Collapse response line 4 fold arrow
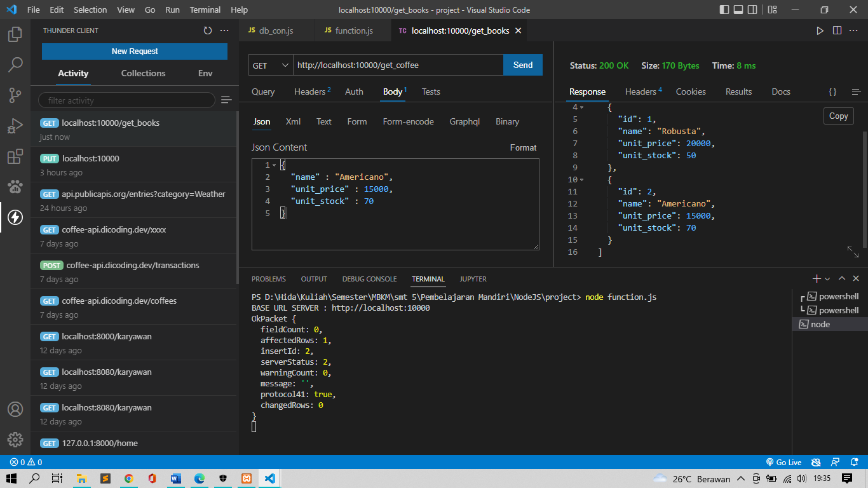Image resolution: width=868 pixels, height=488 pixels. 581,107
